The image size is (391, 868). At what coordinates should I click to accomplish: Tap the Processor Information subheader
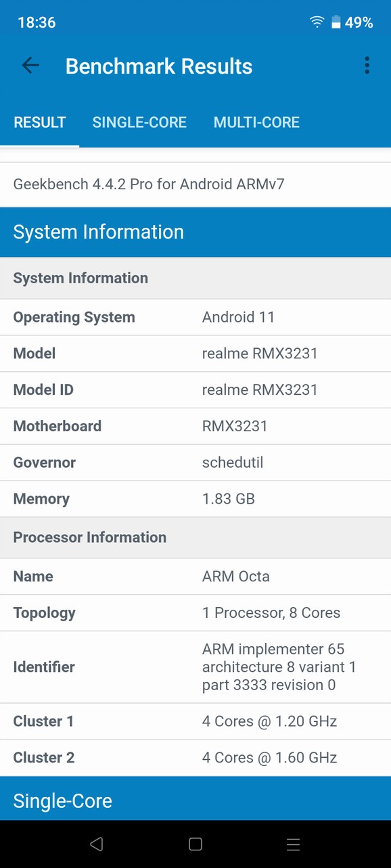[195, 537]
